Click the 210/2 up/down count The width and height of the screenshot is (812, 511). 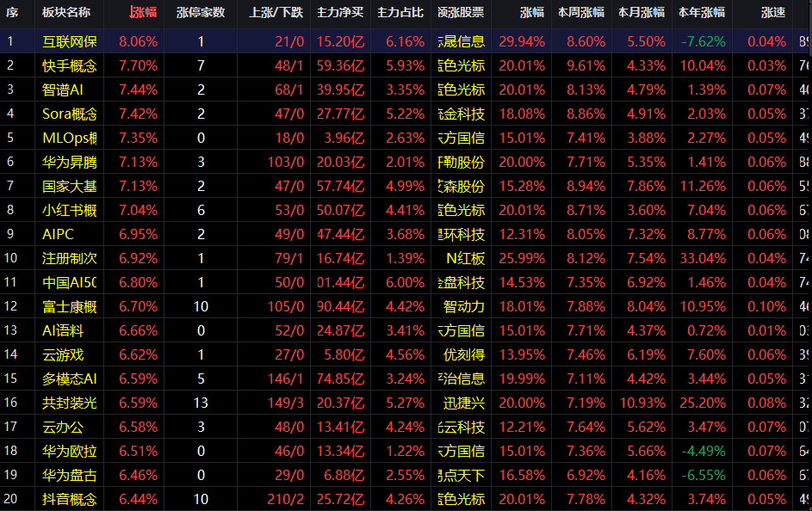pos(285,499)
